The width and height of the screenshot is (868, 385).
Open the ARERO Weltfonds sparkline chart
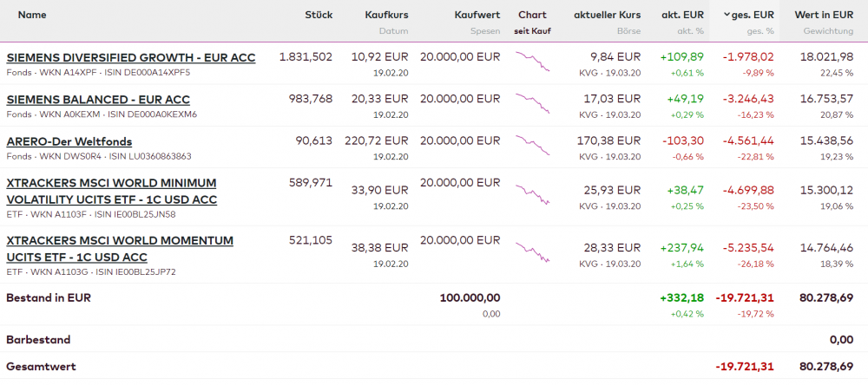coord(532,146)
